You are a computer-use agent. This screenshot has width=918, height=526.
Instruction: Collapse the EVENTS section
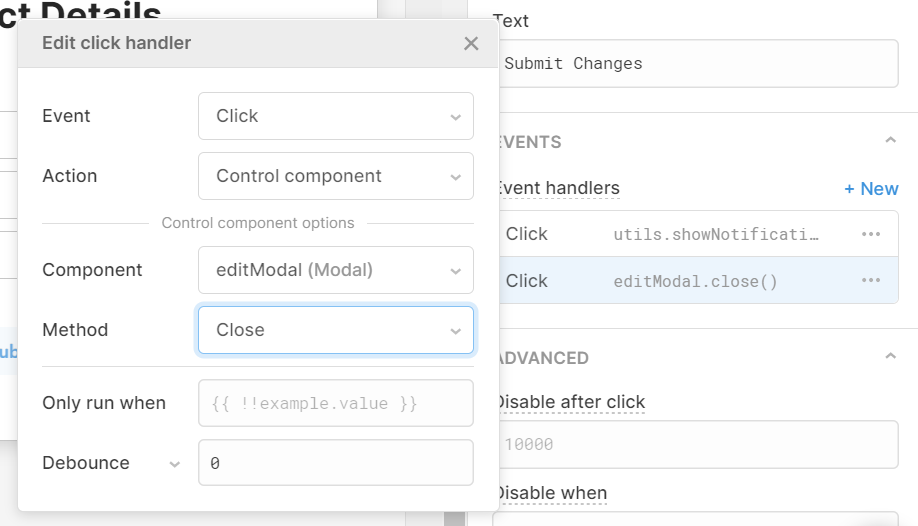[890, 141]
